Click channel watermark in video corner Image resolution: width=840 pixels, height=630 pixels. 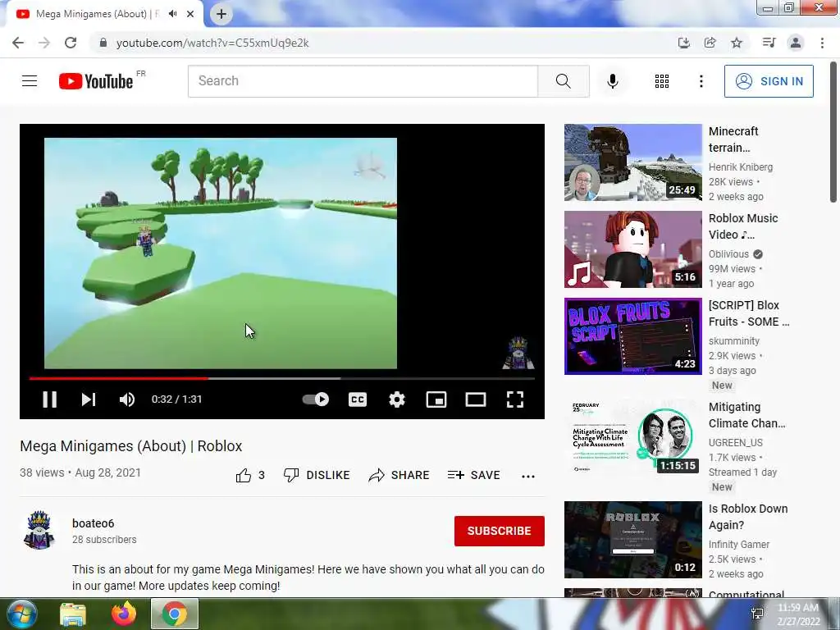pos(518,354)
